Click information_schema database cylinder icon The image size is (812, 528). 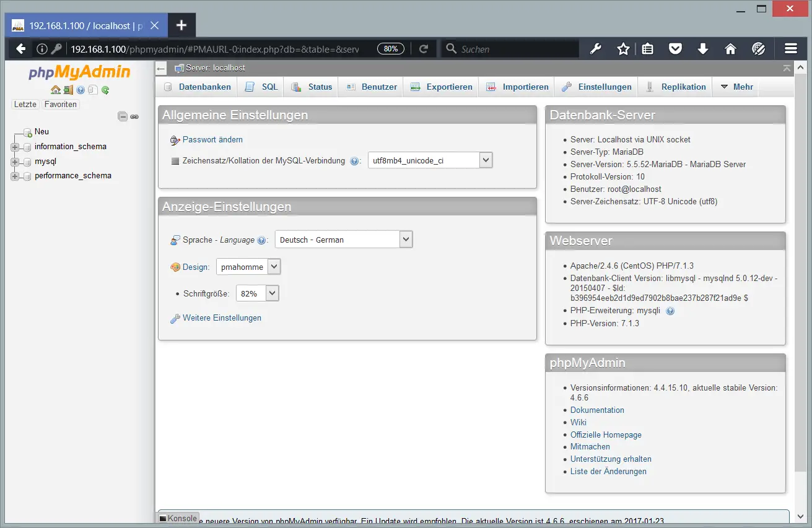(x=27, y=147)
